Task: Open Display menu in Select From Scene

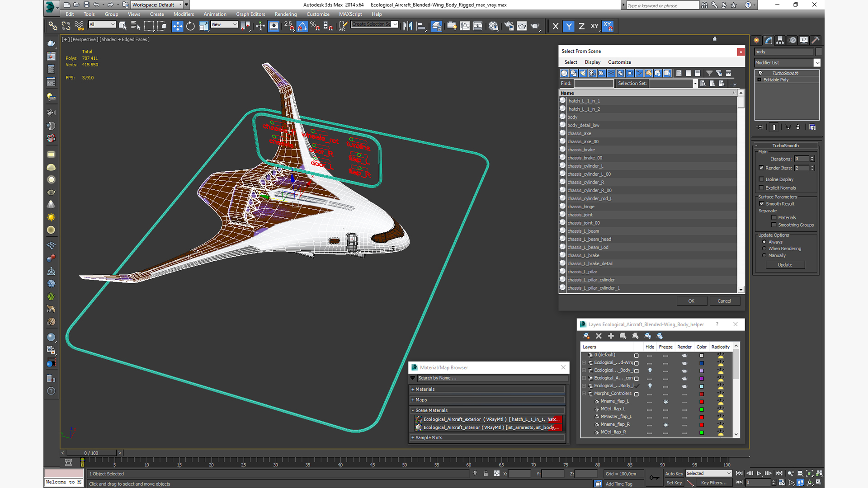Action: [x=592, y=62]
